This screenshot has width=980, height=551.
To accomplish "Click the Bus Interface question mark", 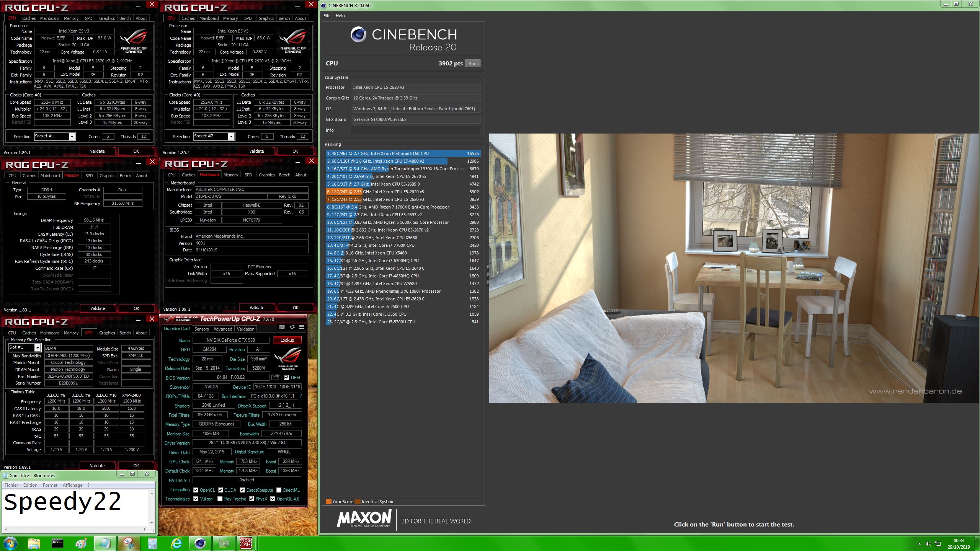I will point(301,396).
